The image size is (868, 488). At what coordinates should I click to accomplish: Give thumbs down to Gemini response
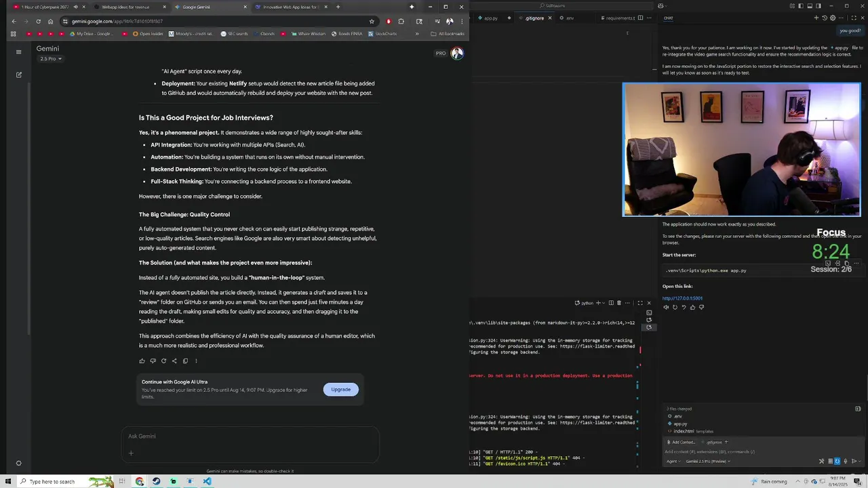pos(153,361)
